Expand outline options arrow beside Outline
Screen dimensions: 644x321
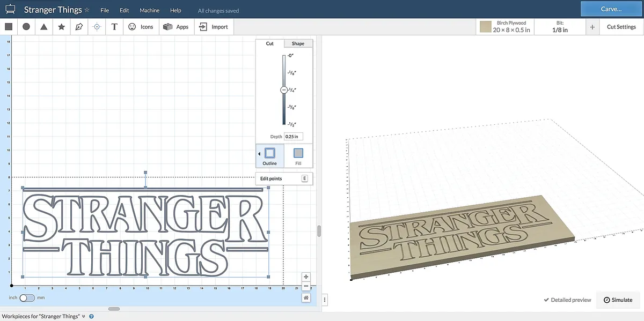click(259, 154)
